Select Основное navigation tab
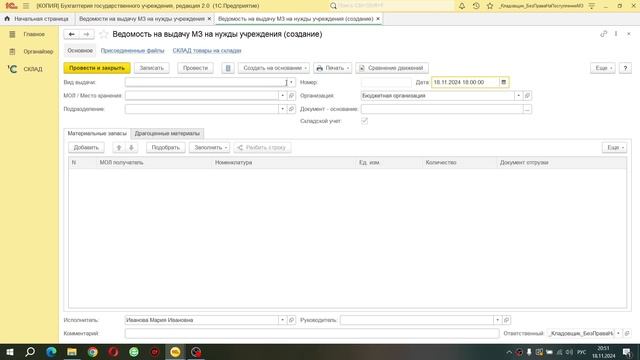The height and width of the screenshot is (360, 640). pyautogui.click(x=80, y=51)
